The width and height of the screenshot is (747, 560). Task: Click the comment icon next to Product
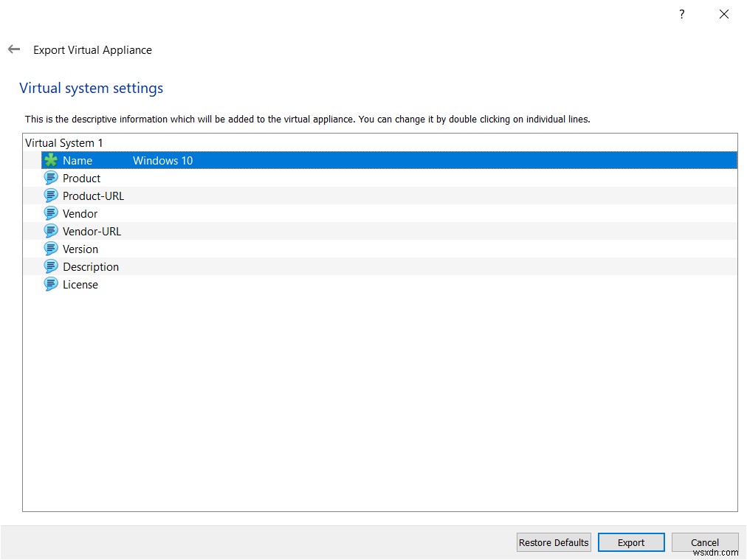pyautogui.click(x=50, y=178)
